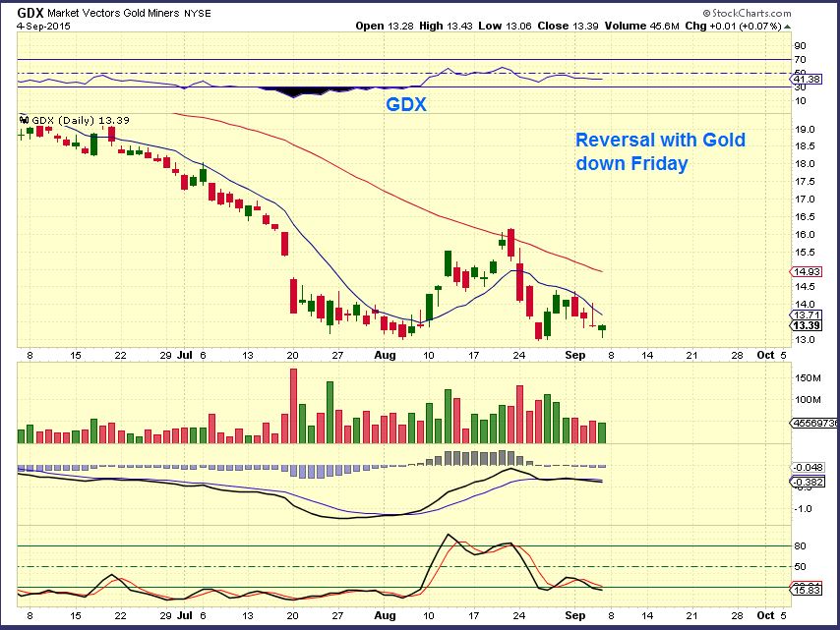Click the stochastic value tag 15.83
The image size is (840, 630).
coord(807,590)
